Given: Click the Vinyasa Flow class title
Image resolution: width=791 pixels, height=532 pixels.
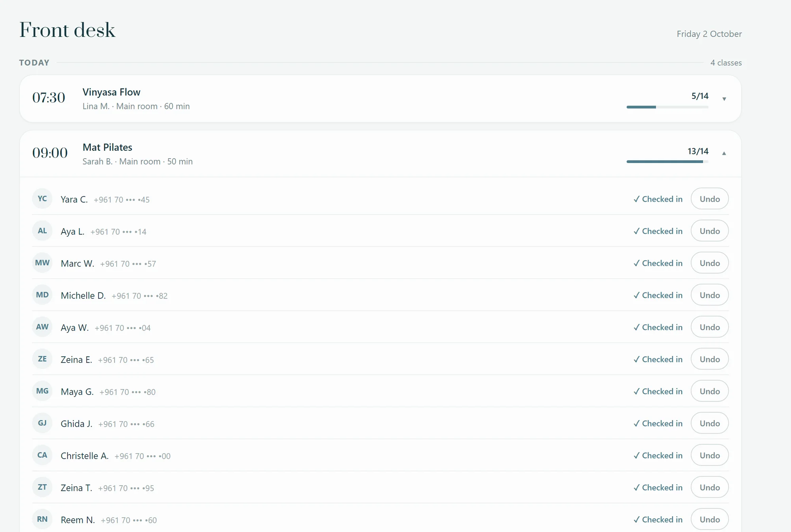Looking at the screenshot, I should tap(112, 92).
